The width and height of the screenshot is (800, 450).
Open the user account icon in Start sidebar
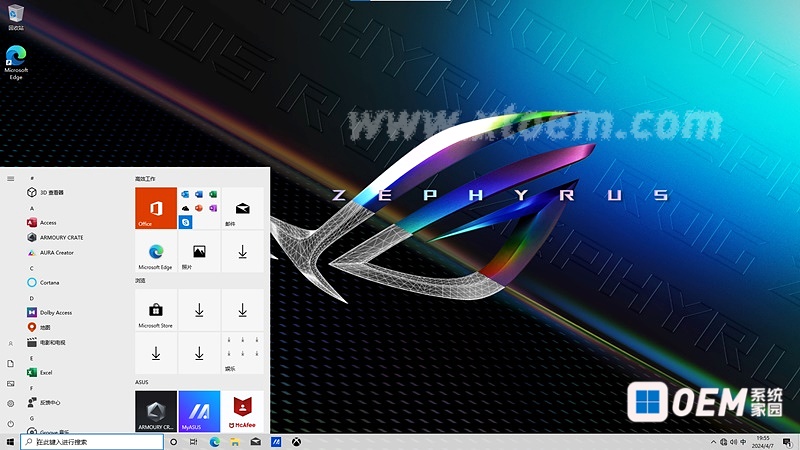pyautogui.click(x=11, y=344)
